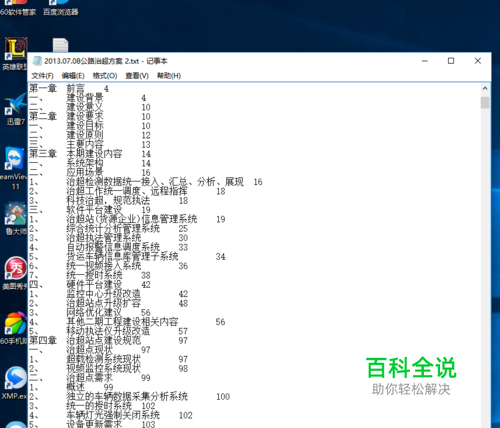Open the League of Legends desktop icon
Image resolution: width=500 pixels, height=428 pixels.
click(x=15, y=54)
